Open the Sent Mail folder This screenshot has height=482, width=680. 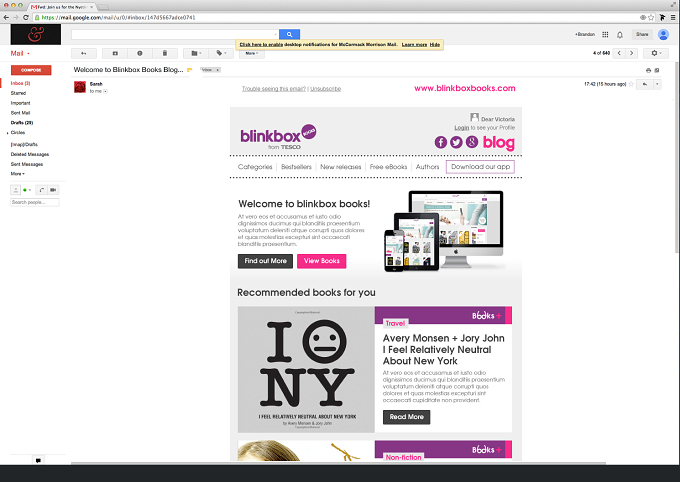pos(20,113)
